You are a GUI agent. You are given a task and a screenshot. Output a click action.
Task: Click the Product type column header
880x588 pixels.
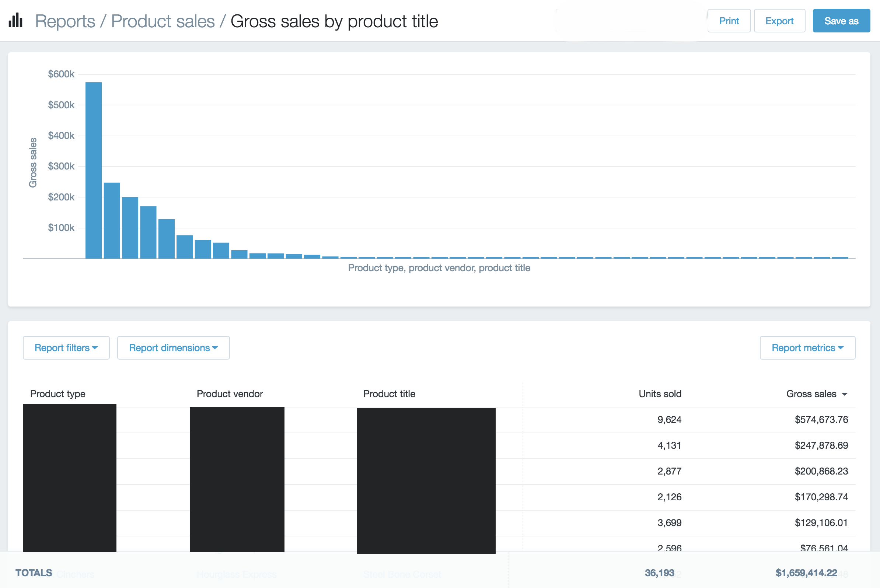tap(58, 394)
